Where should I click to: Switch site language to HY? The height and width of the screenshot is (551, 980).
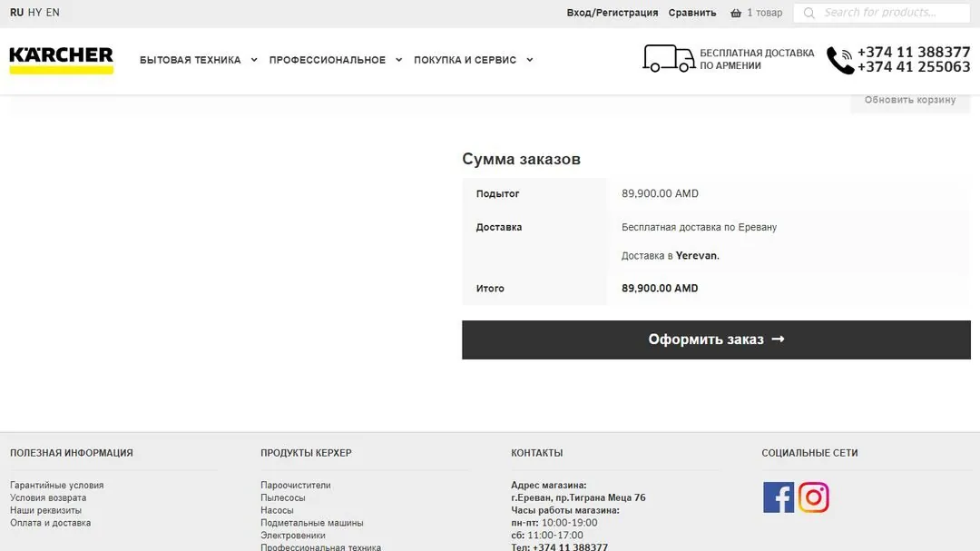tap(35, 13)
